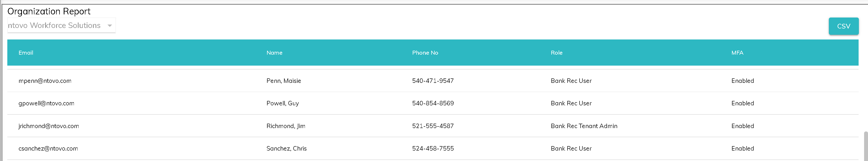Click the organization dropdown arrow

click(109, 26)
